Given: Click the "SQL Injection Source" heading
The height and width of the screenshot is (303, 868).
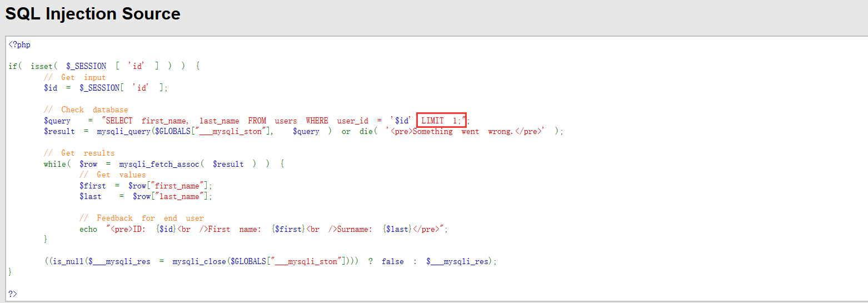Looking at the screenshot, I should tap(93, 13).
